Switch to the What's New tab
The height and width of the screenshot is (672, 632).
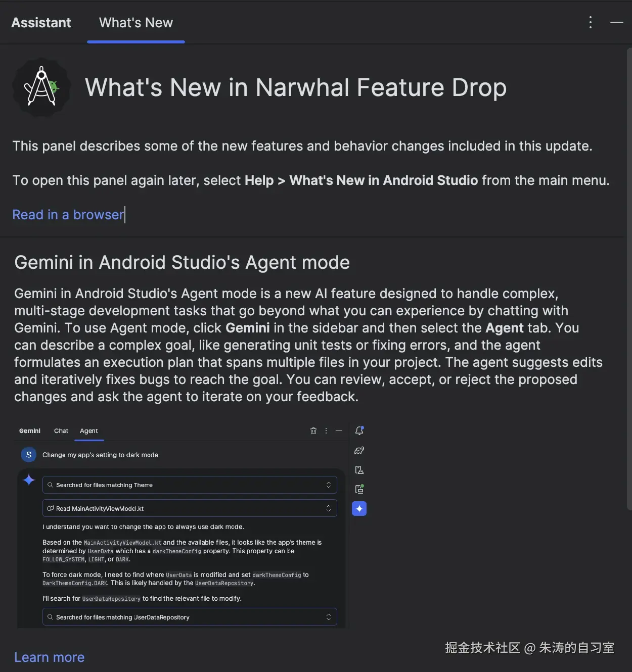[x=136, y=23]
